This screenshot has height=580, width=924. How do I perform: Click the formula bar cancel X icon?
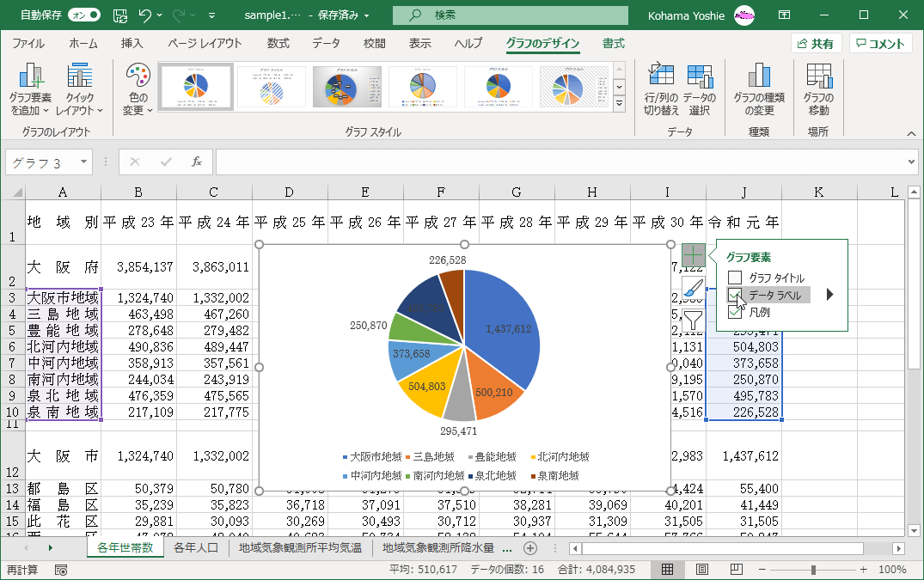click(x=134, y=162)
